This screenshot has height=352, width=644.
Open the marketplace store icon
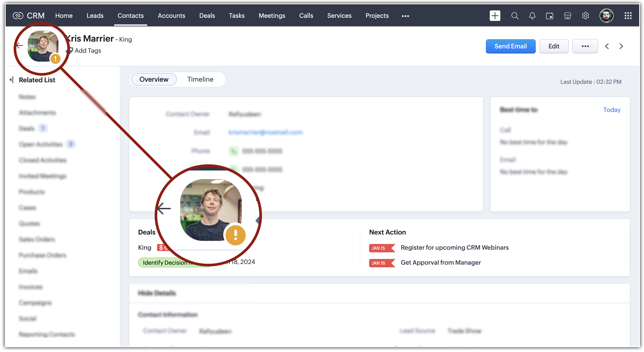coord(567,16)
